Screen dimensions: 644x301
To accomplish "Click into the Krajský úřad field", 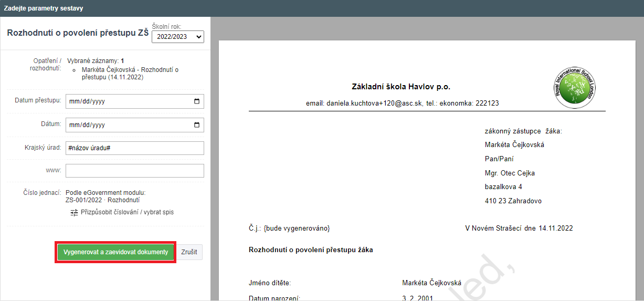I will coord(134,148).
